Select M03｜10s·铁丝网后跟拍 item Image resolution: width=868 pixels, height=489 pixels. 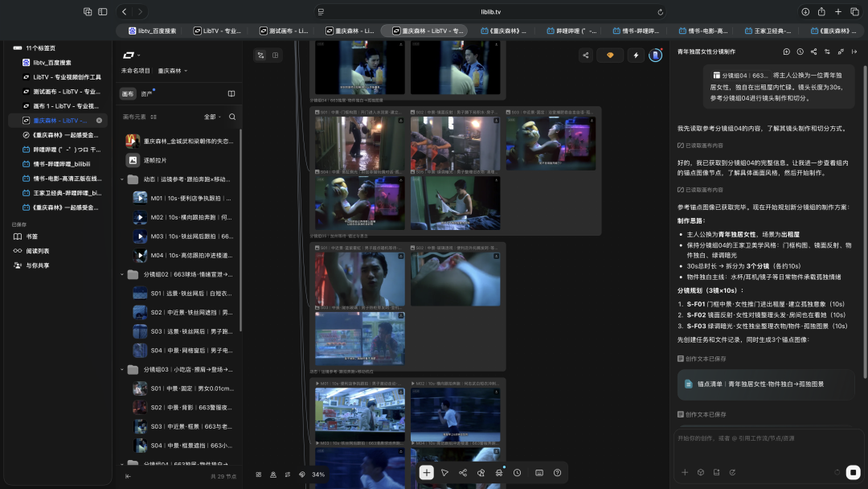tap(182, 236)
